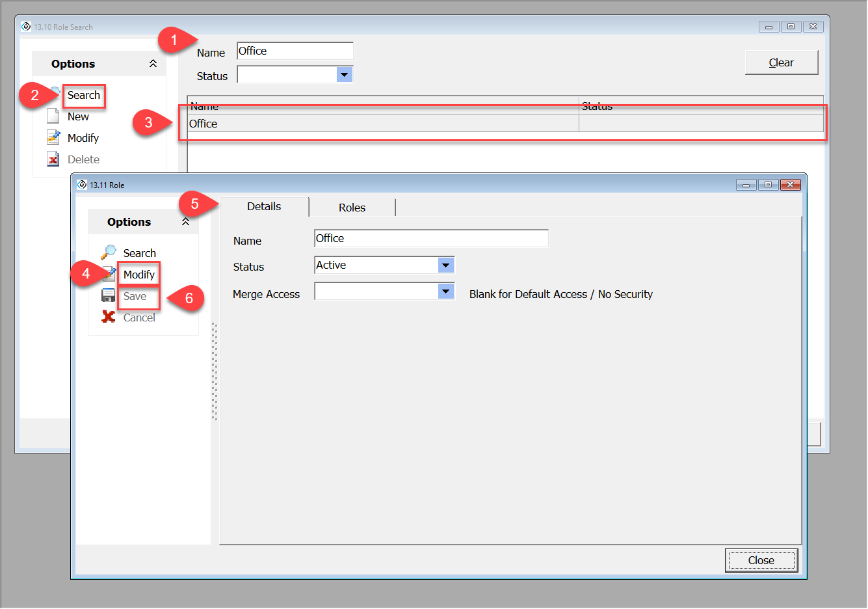868x609 pixels.
Task: Switch to the Roles tab
Action: click(x=352, y=208)
